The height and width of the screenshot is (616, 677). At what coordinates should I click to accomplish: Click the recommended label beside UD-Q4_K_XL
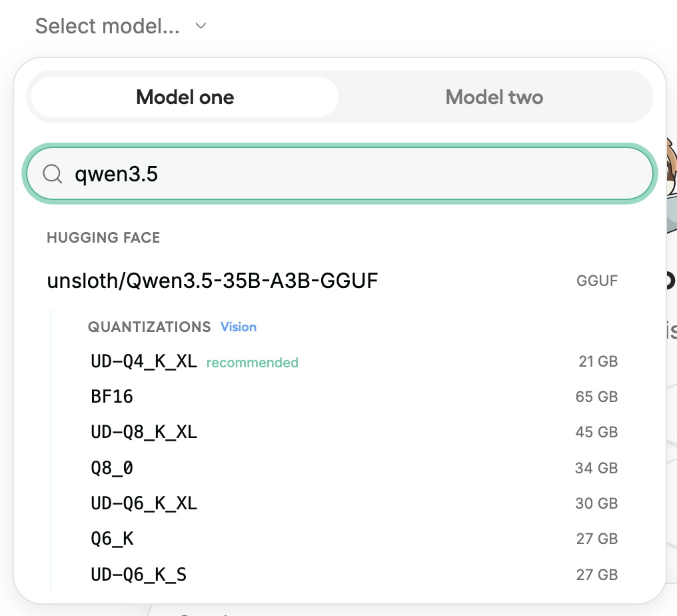[253, 363]
